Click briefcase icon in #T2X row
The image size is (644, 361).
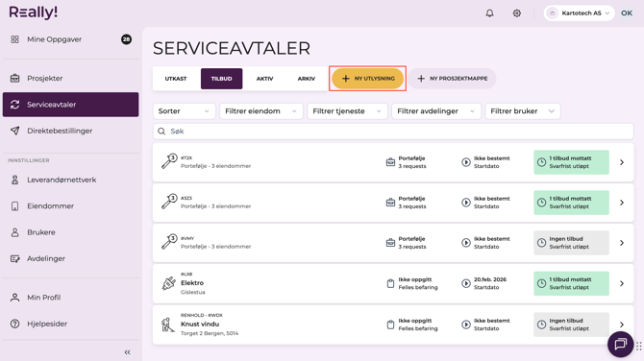pos(390,162)
